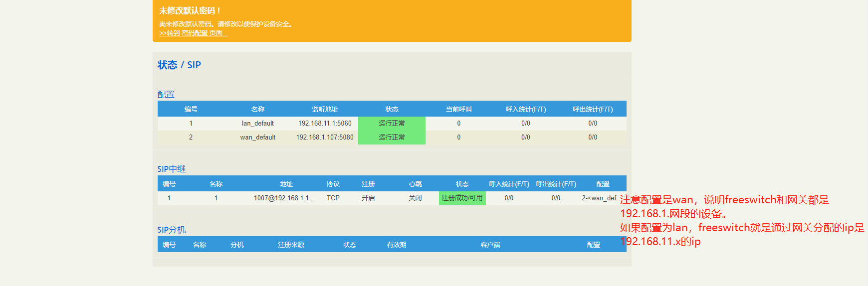This screenshot has height=286, width=868.
Task: Click 运行正常 status in wan_default row
Action: tap(392, 138)
